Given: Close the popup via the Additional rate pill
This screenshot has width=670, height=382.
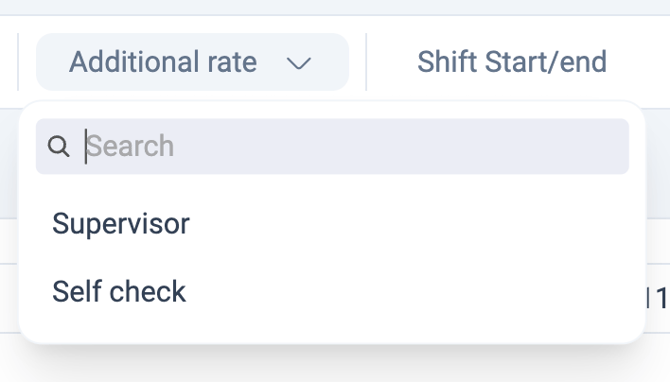Looking at the screenshot, I should [192, 62].
